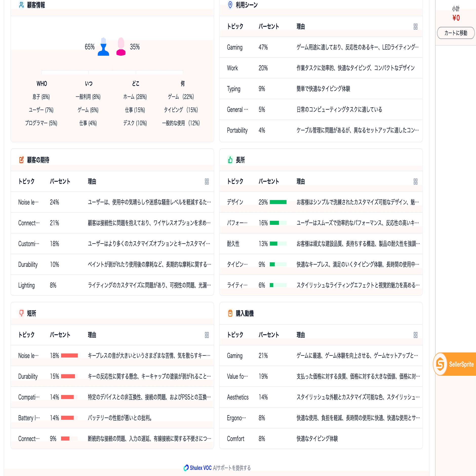This screenshot has width=476, height=476.
Task: Open the Shulex VOC link
Action: (201, 468)
